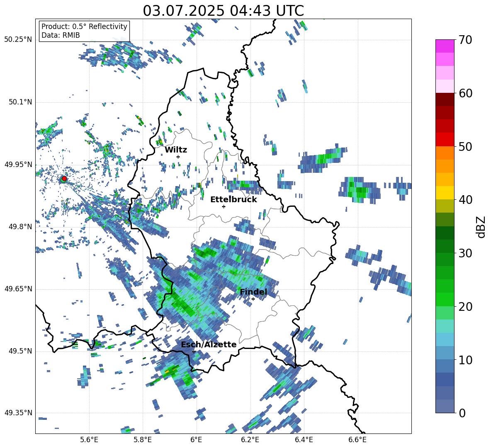Viewport: 491px width, 448px height.
Task: Click the pale pink colorbar segment above 60
Action: tap(445, 86)
